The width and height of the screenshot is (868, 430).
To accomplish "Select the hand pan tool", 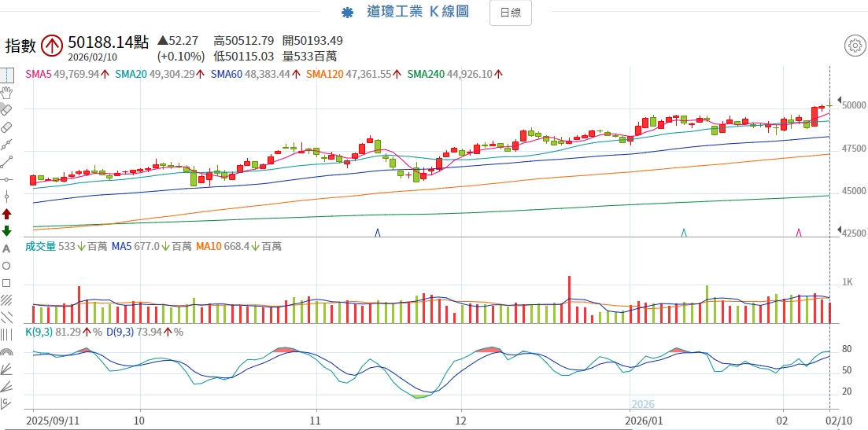I will [6, 93].
